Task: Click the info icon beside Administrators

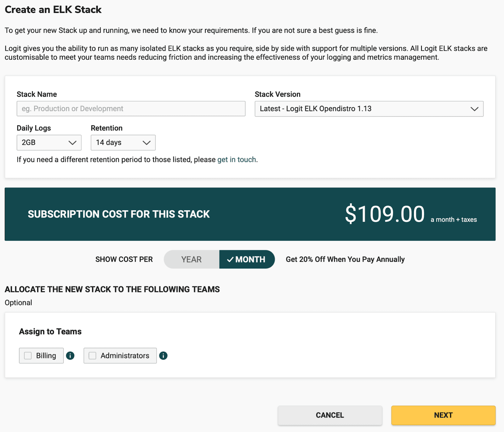Action: coord(163,355)
